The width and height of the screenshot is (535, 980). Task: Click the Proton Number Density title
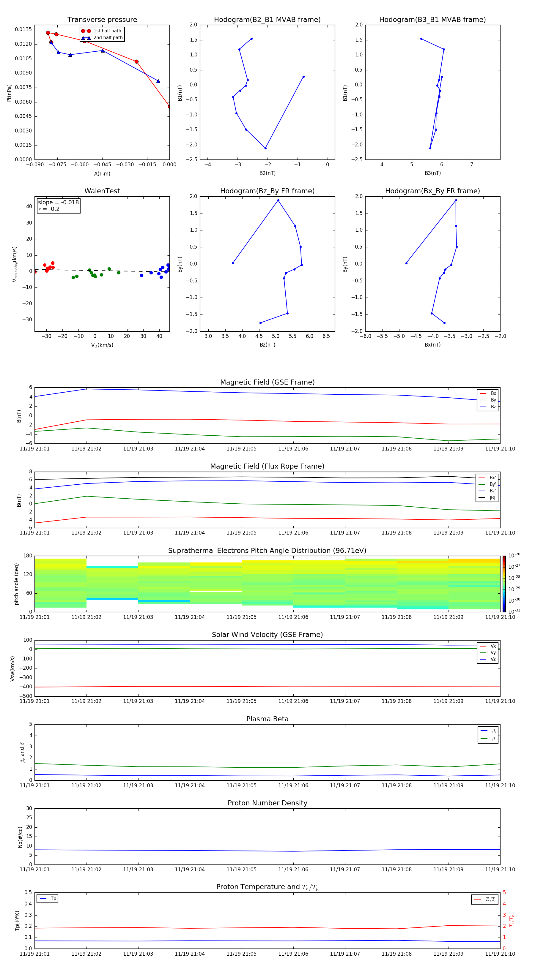267,803
